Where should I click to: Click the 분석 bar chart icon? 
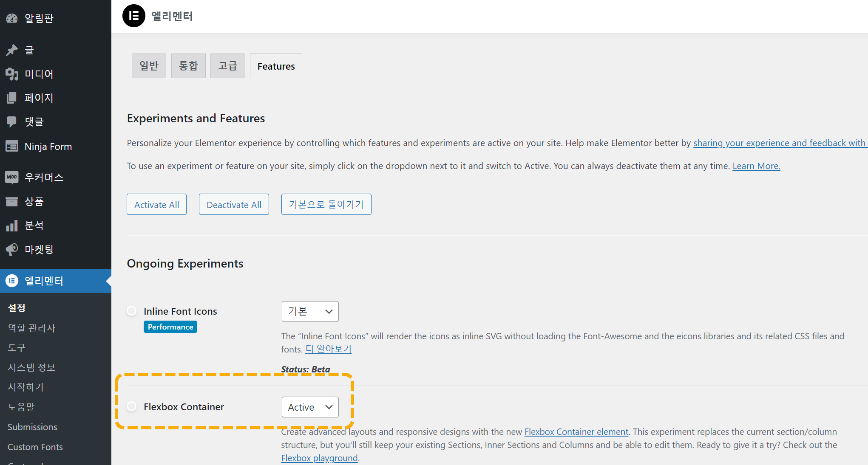tap(12, 225)
